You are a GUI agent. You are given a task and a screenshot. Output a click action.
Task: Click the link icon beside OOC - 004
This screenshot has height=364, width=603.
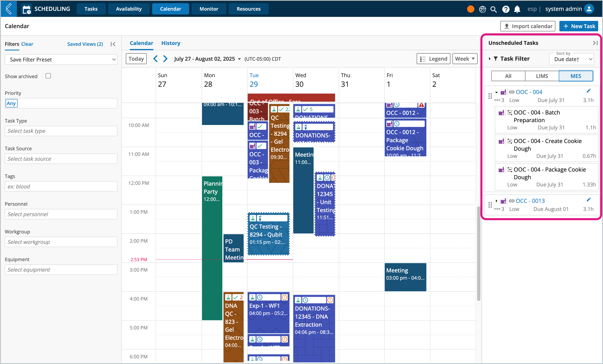(512, 92)
